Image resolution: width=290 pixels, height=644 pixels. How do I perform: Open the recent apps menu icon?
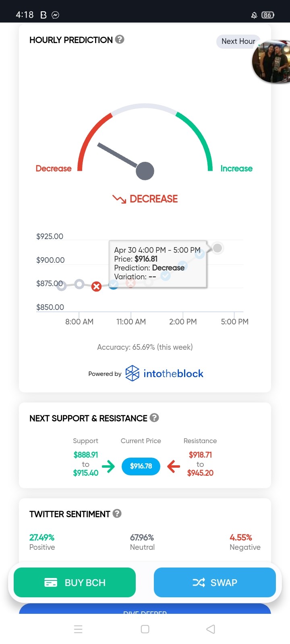pyautogui.click(x=79, y=629)
